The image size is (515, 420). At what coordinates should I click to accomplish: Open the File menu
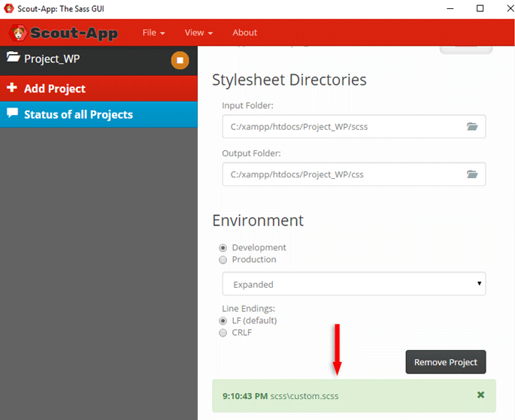(x=153, y=32)
